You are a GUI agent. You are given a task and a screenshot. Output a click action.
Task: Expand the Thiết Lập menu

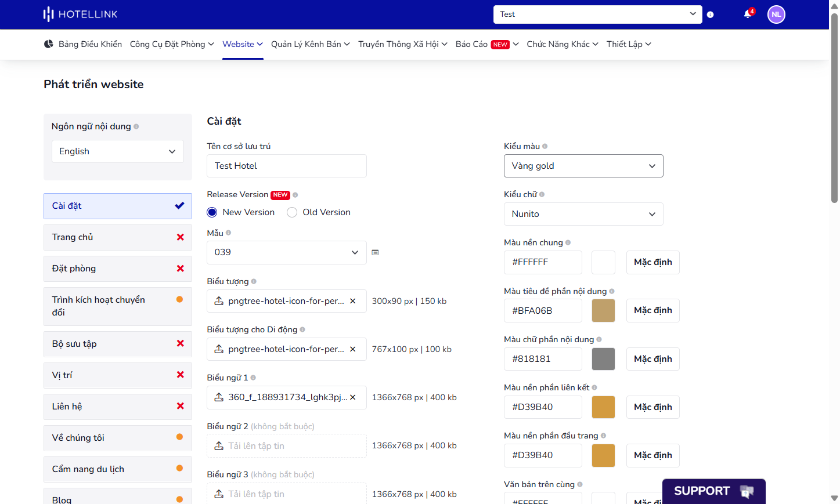(629, 44)
